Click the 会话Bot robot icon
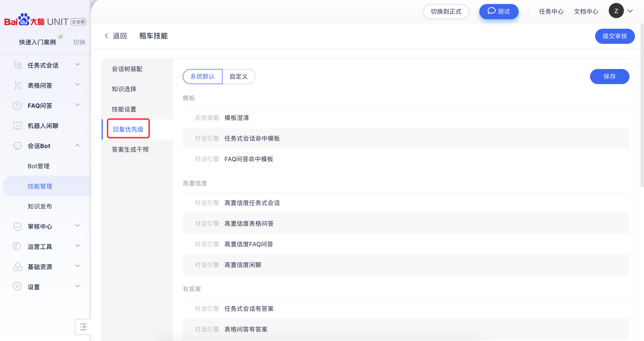Screen dimensions: 644x341 pyautogui.click(x=18, y=146)
